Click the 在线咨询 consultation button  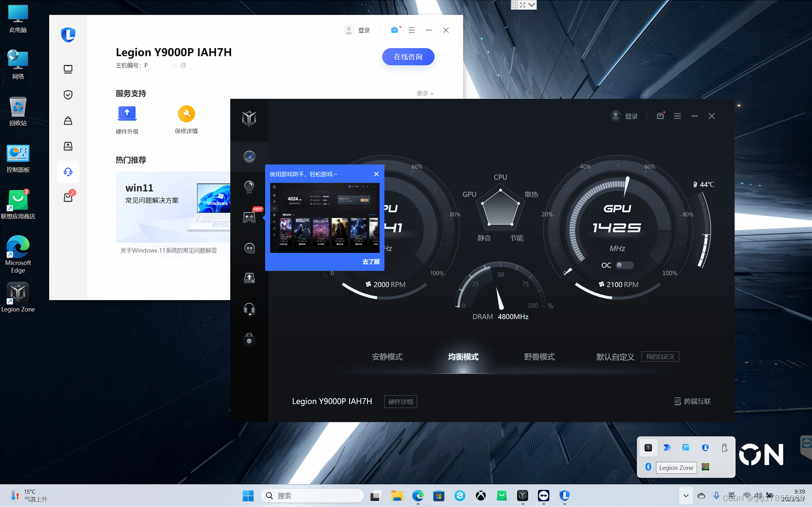408,57
